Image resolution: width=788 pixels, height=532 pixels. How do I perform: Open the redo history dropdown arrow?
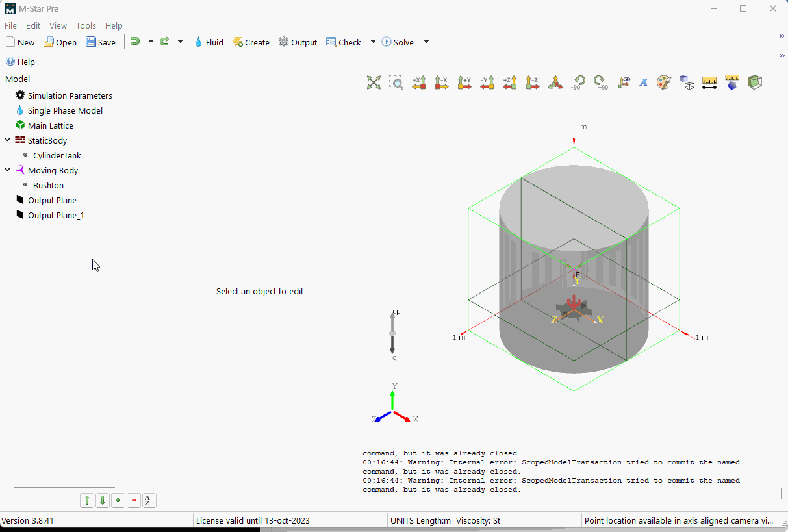[180, 42]
